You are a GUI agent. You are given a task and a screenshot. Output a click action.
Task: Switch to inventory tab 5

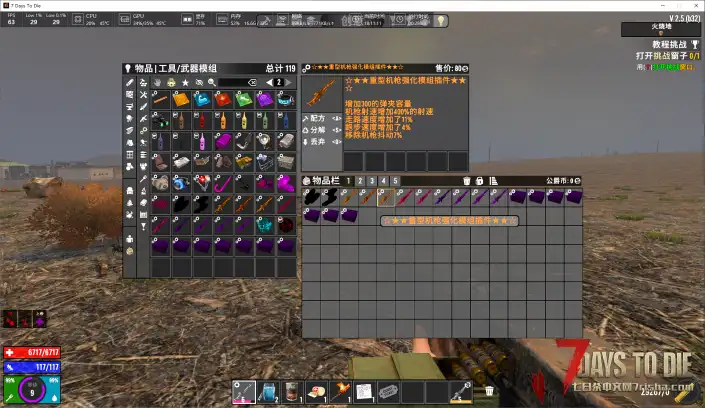tap(395, 180)
